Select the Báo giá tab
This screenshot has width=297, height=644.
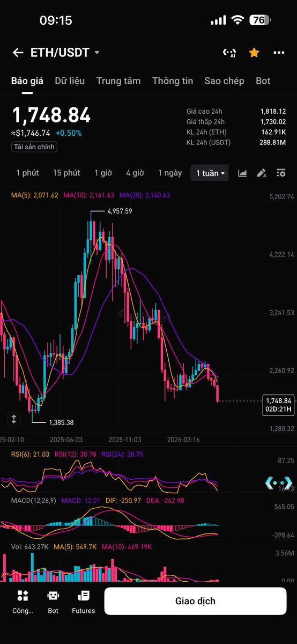pyautogui.click(x=27, y=81)
